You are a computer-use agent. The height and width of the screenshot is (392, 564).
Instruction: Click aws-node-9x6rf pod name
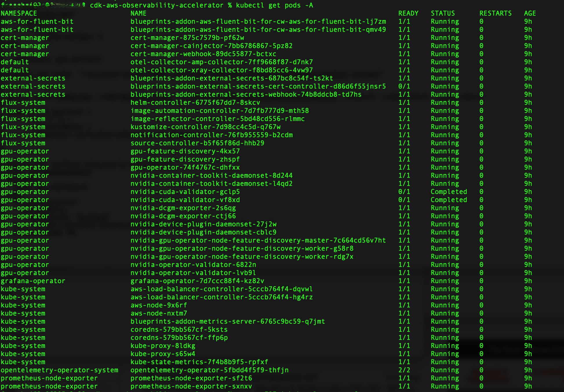tap(159, 305)
